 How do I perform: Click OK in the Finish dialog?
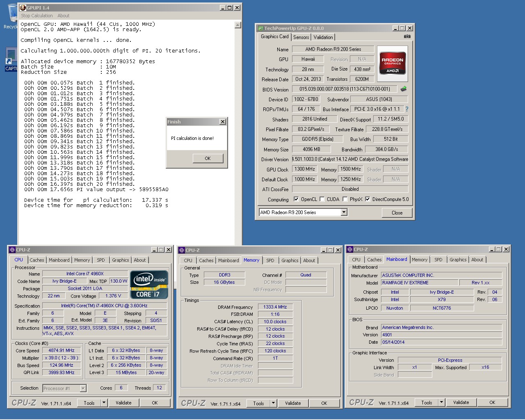tap(208, 158)
